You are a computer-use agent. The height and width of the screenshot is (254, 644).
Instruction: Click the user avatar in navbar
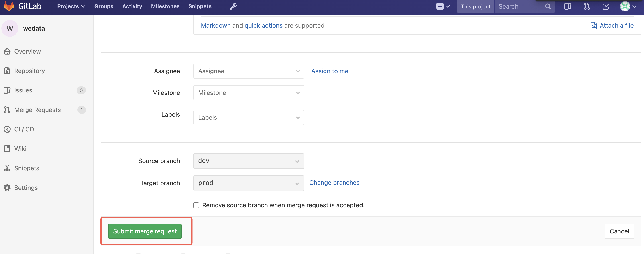click(x=625, y=6)
